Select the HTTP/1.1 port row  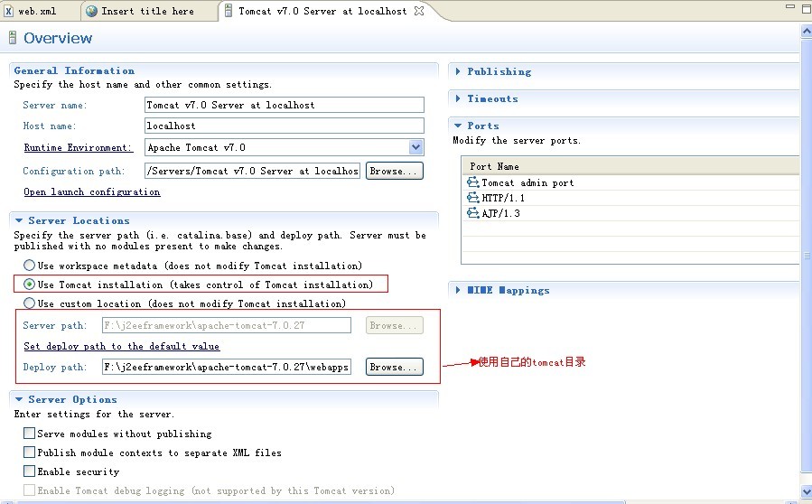[630, 197]
